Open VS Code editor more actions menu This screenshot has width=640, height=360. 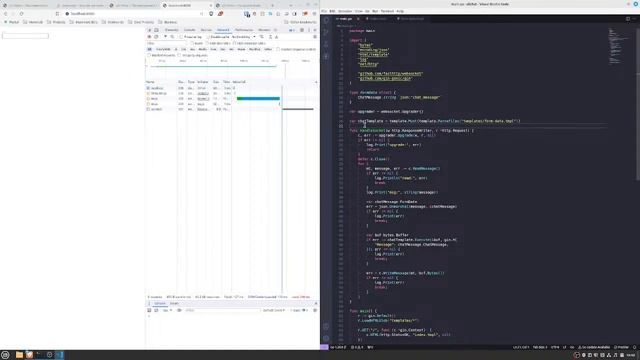[x=635, y=19]
